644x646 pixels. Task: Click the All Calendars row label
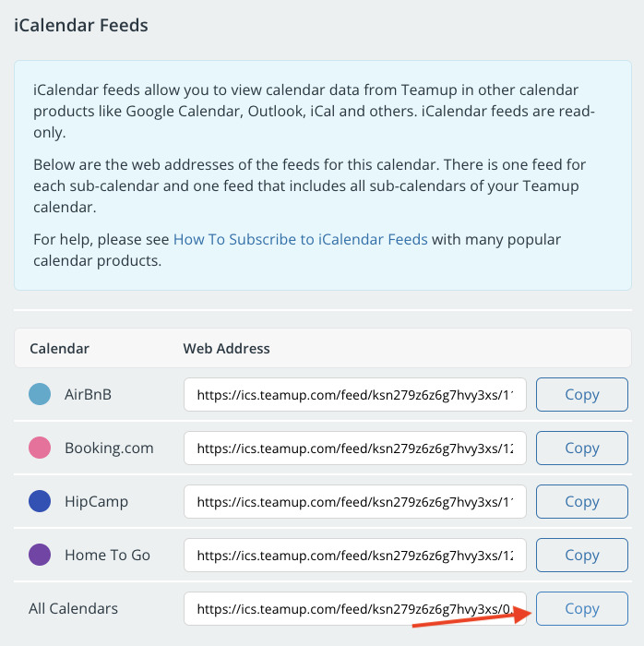tap(73, 609)
